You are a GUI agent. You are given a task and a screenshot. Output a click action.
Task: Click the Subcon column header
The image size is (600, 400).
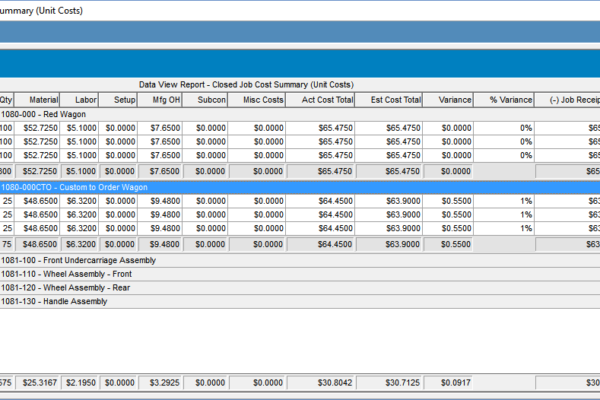[x=205, y=100]
